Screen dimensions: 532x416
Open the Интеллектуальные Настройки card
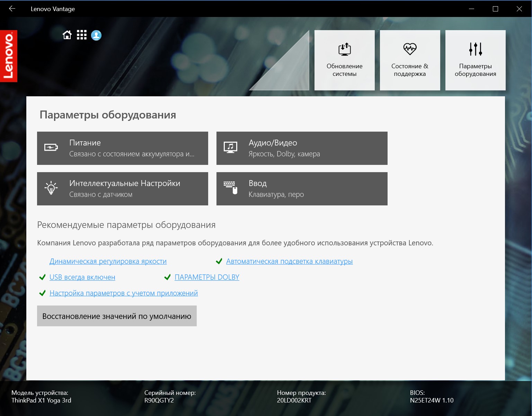click(x=123, y=189)
